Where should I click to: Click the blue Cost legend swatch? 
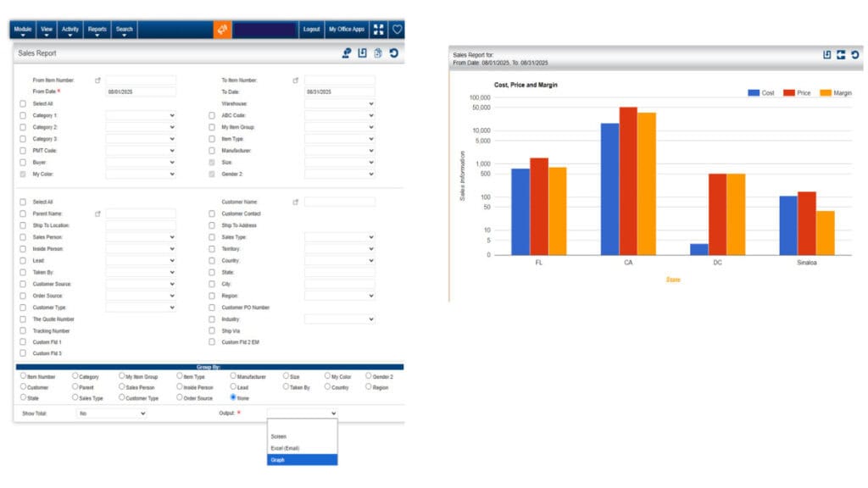coord(754,93)
